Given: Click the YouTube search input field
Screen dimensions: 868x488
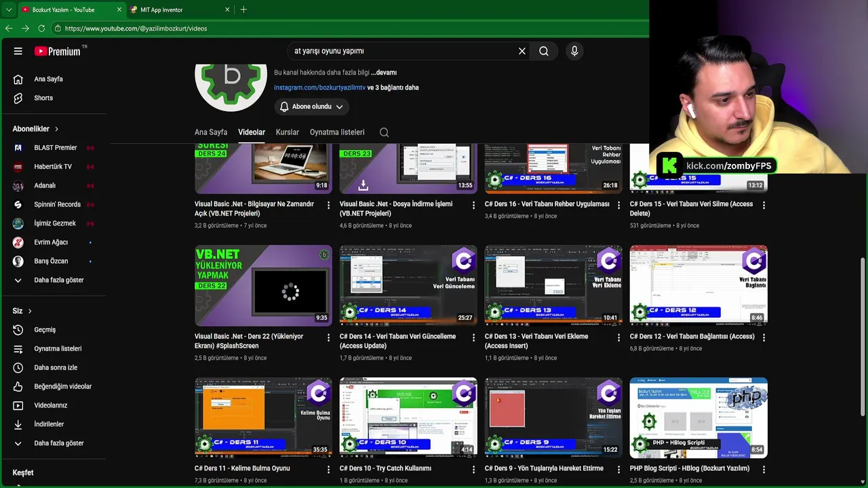Looking at the screenshot, I should (403, 51).
